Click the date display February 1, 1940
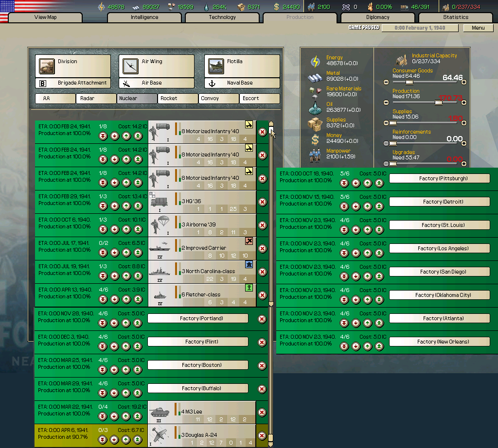The height and width of the screenshot is (448, 498). point(420,28)
